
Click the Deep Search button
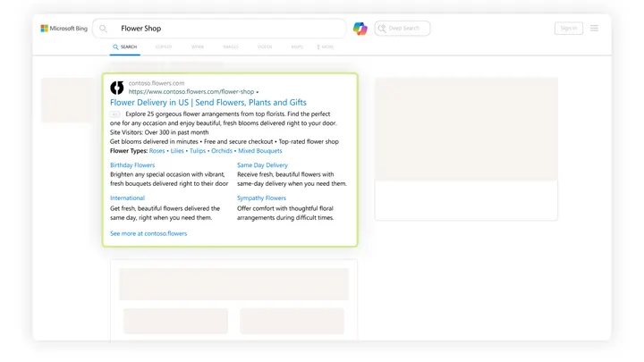pyautogui.click(x=402, y=29)
